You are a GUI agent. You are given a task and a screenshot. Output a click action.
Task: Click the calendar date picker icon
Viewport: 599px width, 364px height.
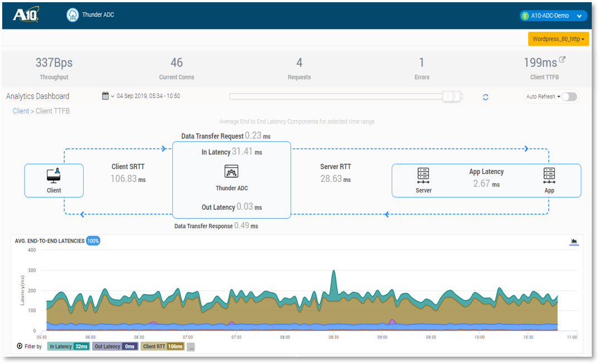(105, 96)
